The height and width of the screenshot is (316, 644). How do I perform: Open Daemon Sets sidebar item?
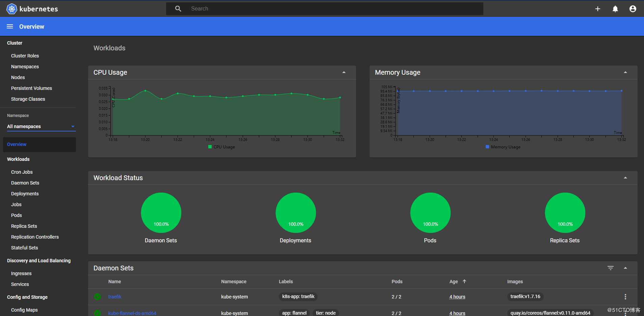click(25, 183)
